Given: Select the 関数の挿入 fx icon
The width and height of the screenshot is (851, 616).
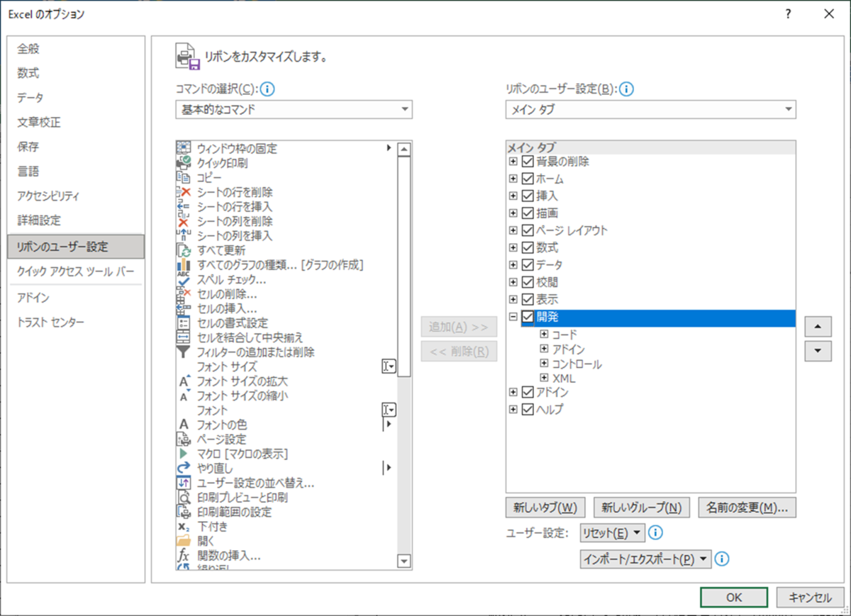Looking at the screenshot, I should 183,555.
